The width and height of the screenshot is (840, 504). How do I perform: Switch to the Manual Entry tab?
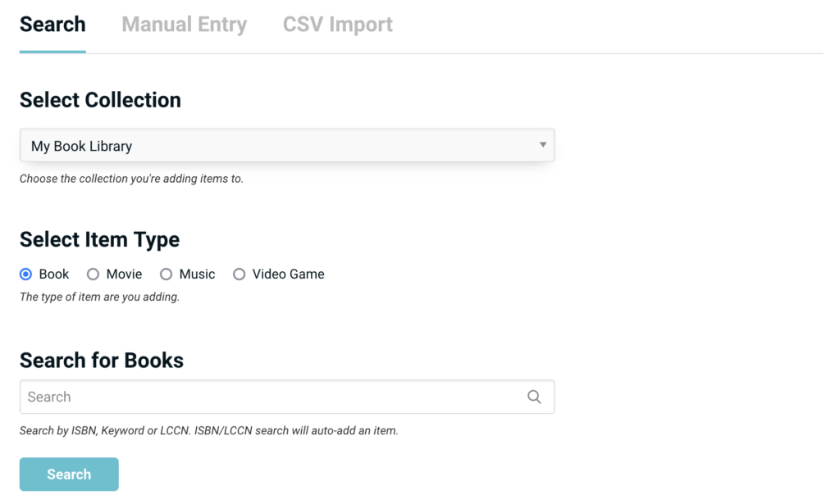coord(184,25)
